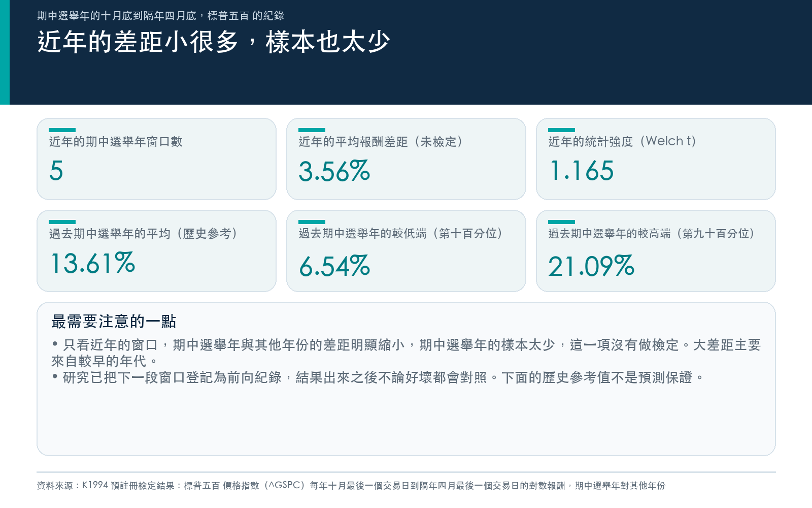Click the main title '近年的差距小很多，樣本也太少'

[x=214, y=42]
